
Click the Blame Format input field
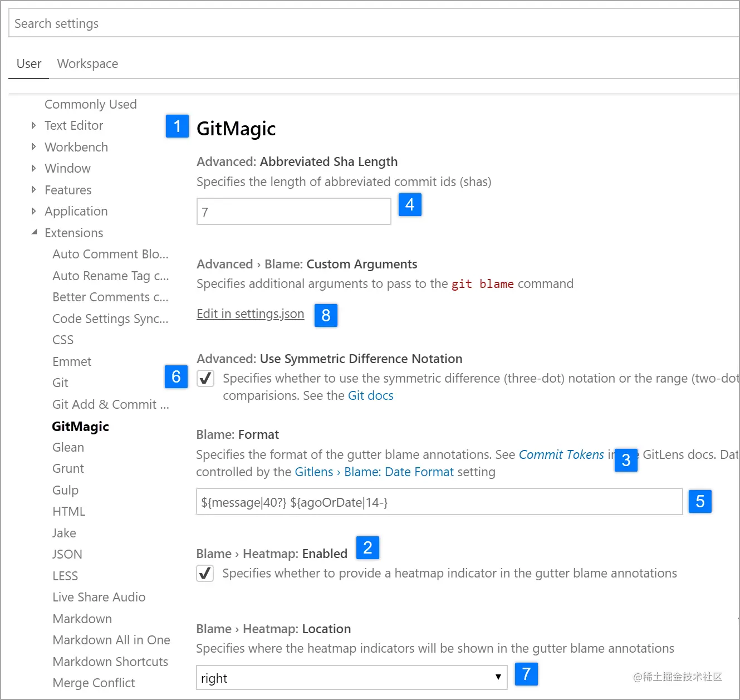click(439, 502)
